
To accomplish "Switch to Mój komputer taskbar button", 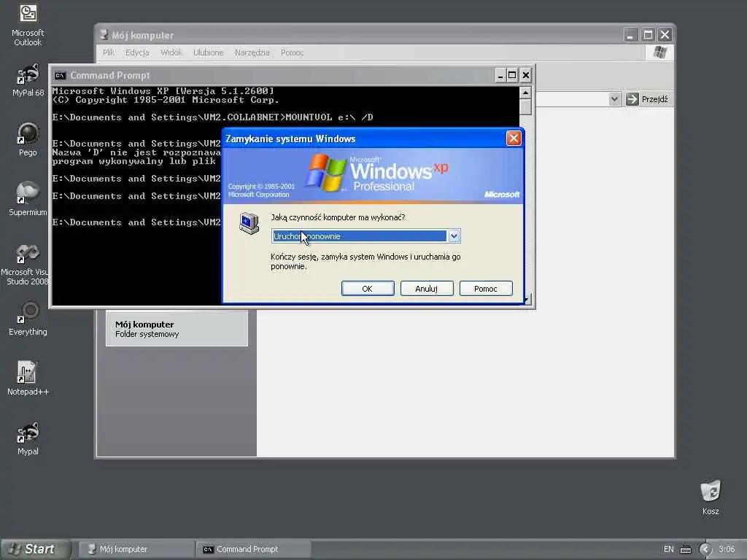I will [136, 549].
